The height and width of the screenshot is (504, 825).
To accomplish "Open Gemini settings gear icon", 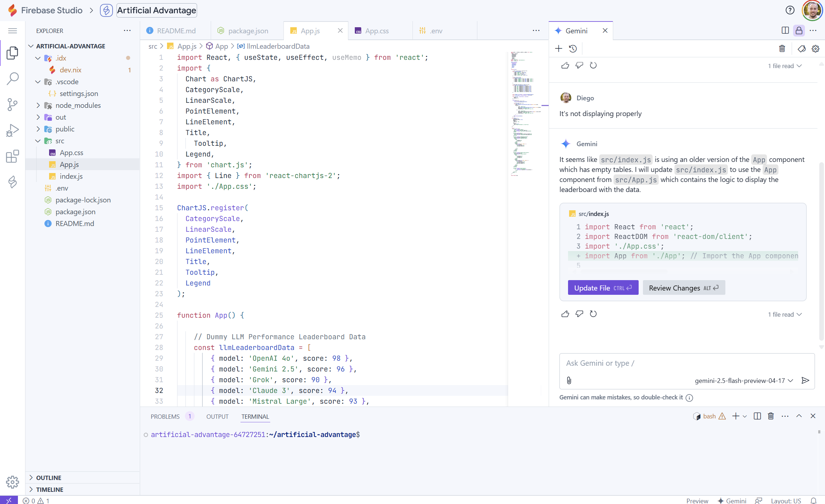I will (x=816, y=49).
